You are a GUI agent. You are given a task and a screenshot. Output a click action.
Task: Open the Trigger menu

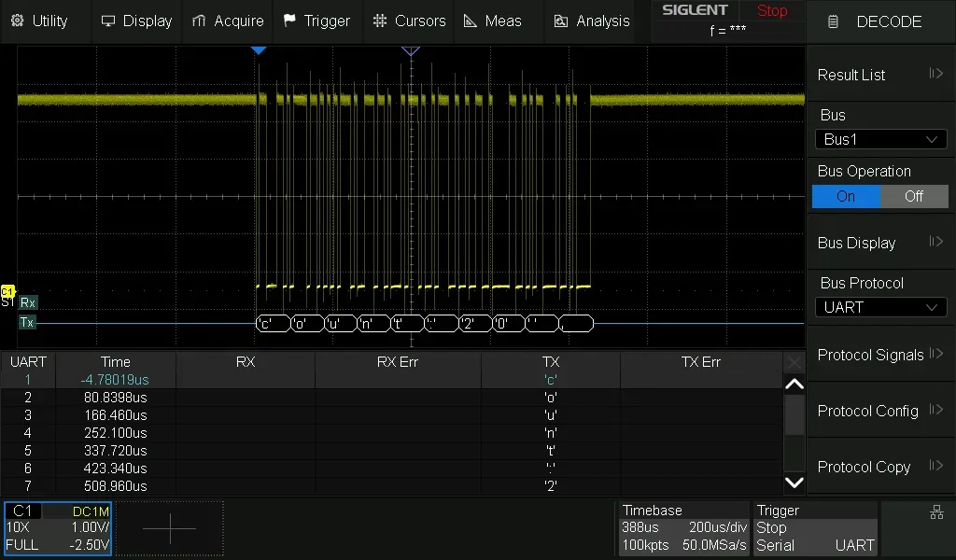pos(316,21)
